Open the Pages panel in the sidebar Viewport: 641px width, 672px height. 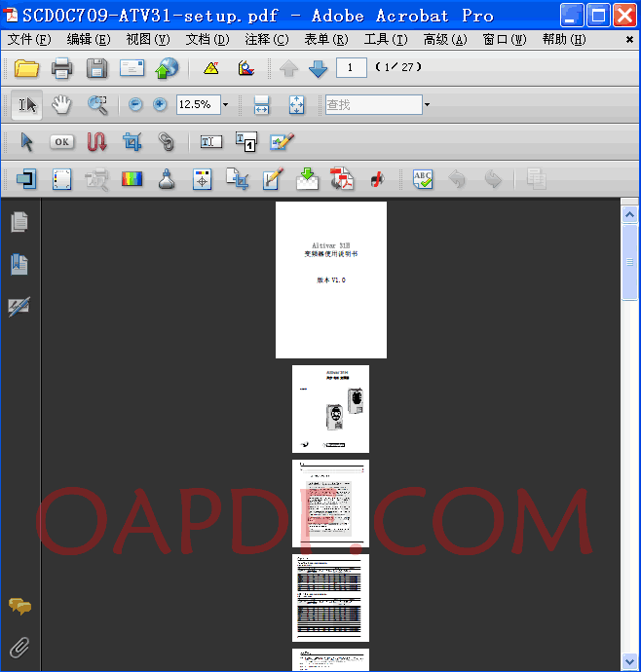[x=19, y=222]
